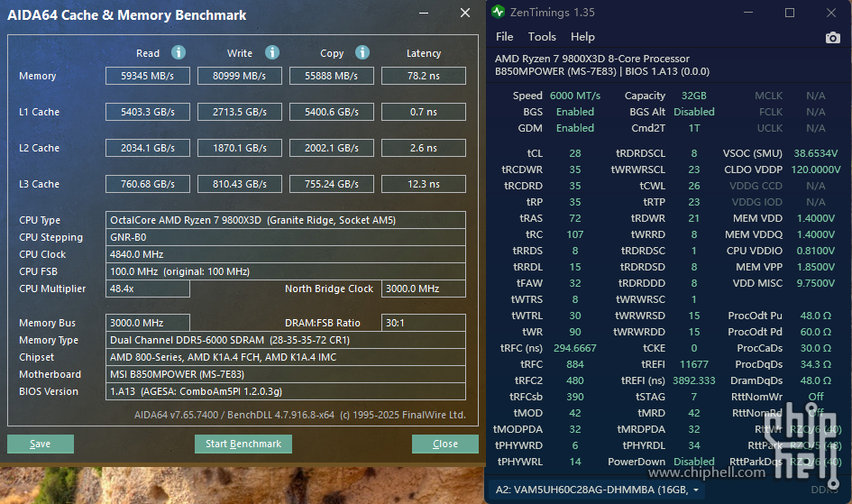Screen dimensions: 852x504
Task: Take a screenshot with ZenTimings camera icon
Action: (832, 37)
